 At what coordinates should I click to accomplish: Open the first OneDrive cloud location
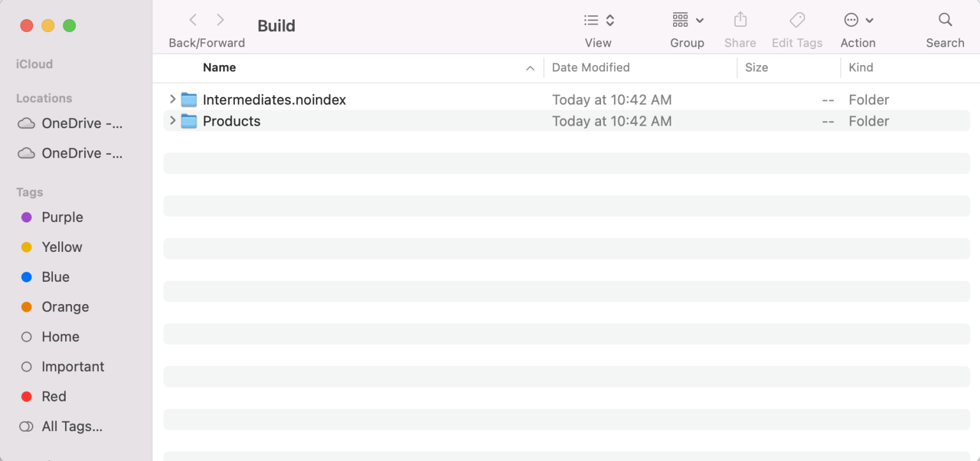pyautogui.click(x=70, y=124)
